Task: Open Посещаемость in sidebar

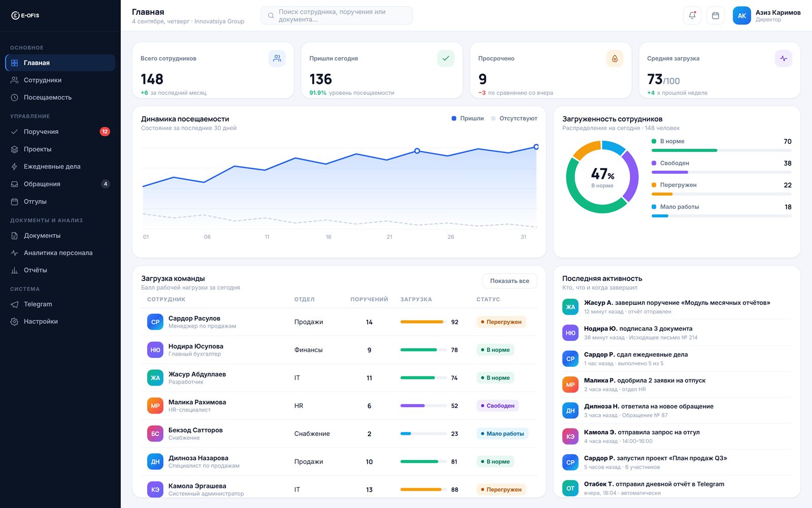Action: pyautogui.click(x=60, y=98)
